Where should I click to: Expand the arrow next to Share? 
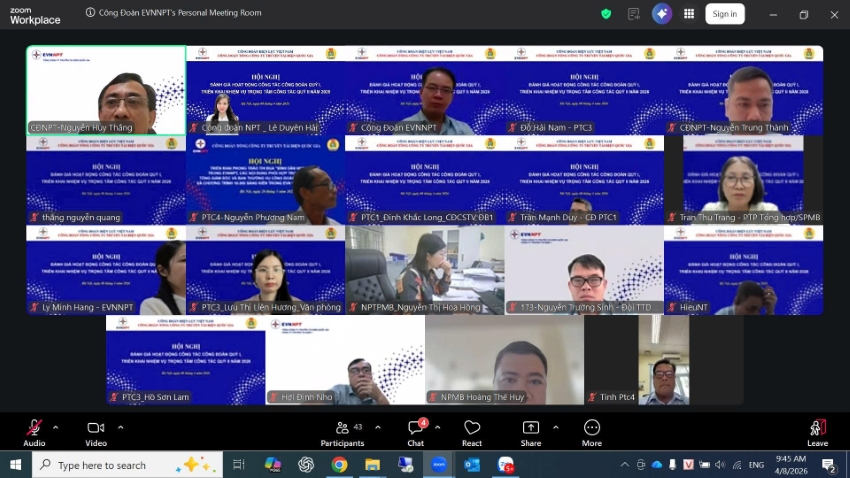[556, 428]
